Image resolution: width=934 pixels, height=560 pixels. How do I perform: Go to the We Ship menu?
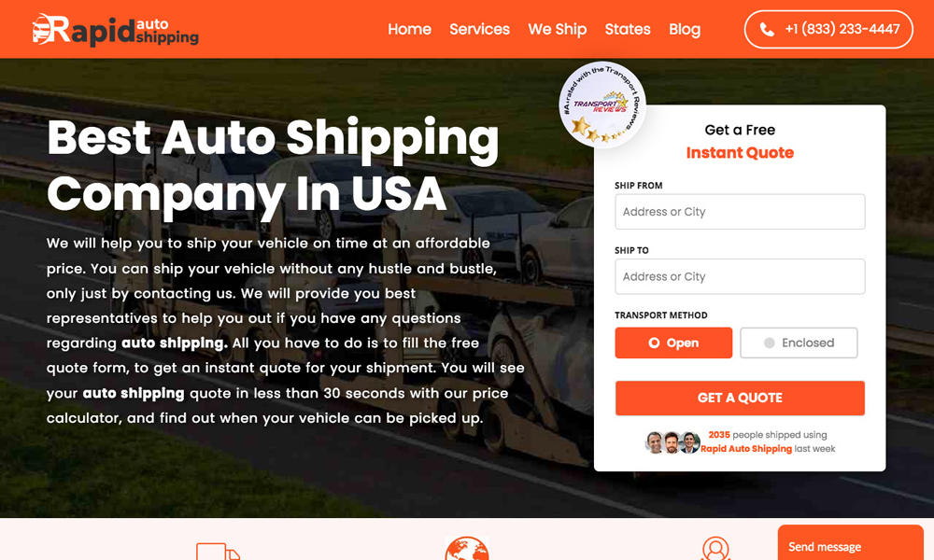pyautogui.click(x=557, y=29)
